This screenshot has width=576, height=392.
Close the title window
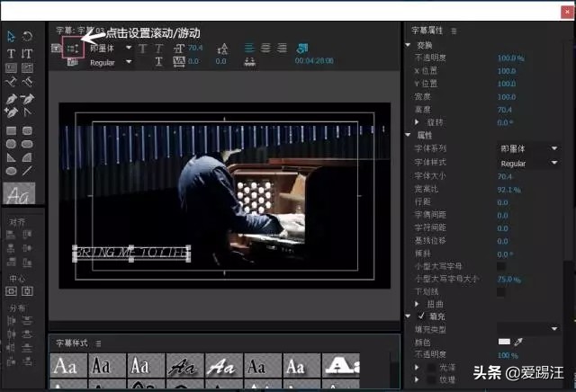coord(568,12)
